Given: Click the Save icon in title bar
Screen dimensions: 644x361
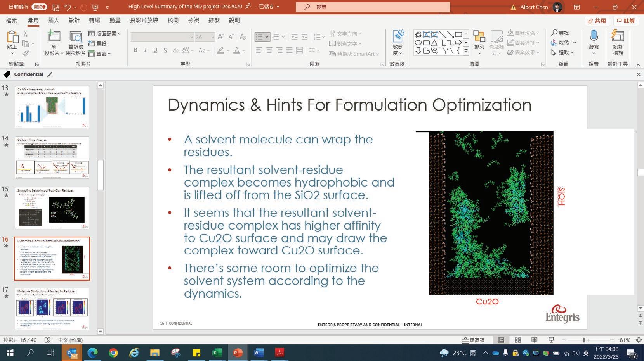Looking at the screenshot, I should pyautogui.click(x=56, y=7).
